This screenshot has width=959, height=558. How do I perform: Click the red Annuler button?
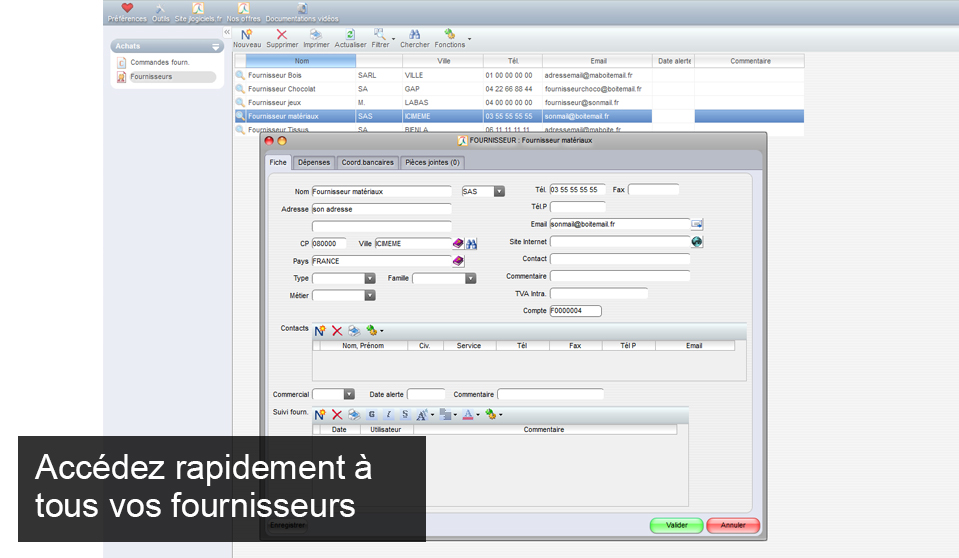[733, 525]
